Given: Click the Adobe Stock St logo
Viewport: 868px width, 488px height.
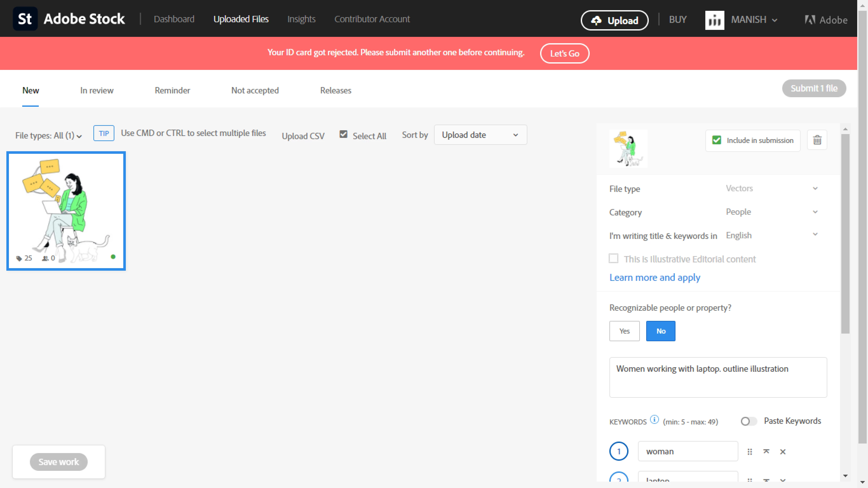Looking at the screenshot, I should [25, 19].
